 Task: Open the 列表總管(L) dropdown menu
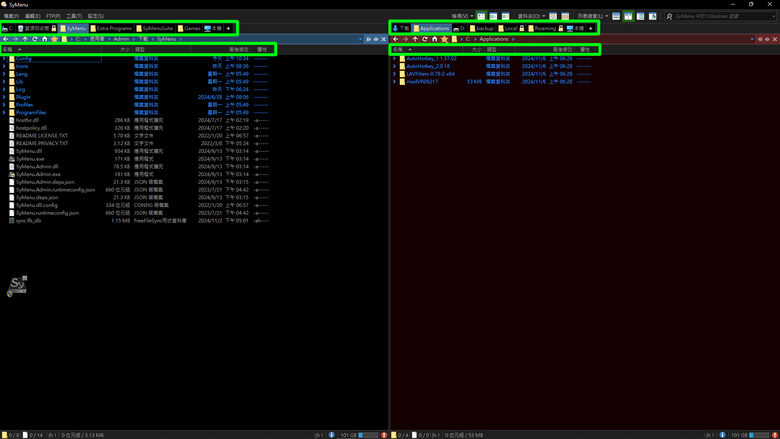click(592, 16)
